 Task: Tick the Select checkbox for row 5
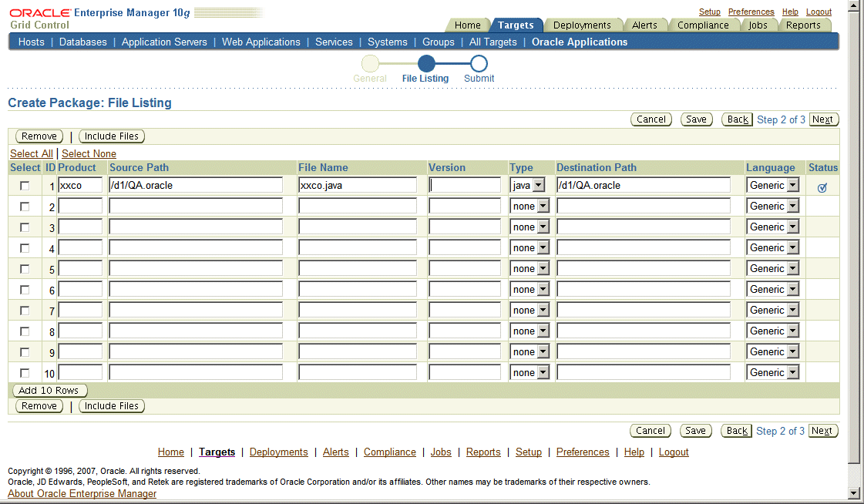tap(25, 269)
